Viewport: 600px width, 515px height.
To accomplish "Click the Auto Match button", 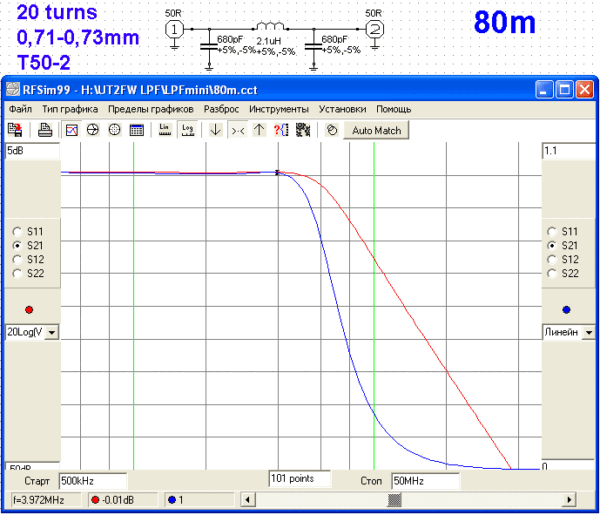I will click(x=377, y=130).
